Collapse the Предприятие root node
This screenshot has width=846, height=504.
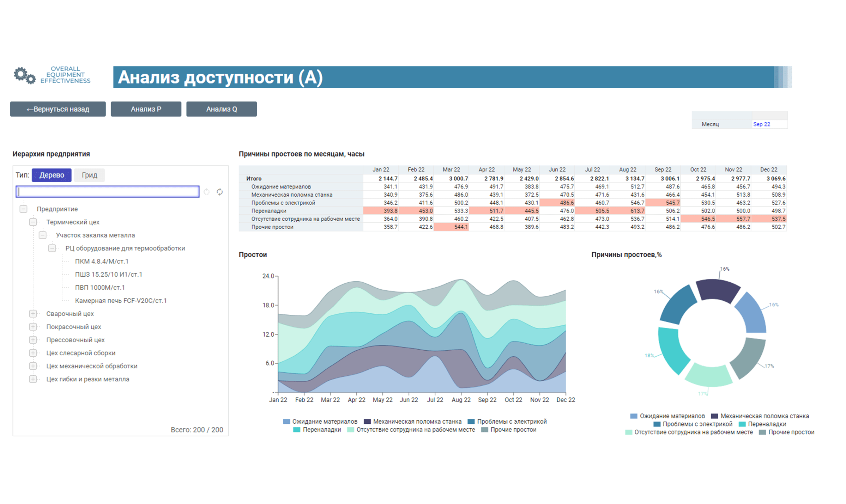click(x=23, y=209)
